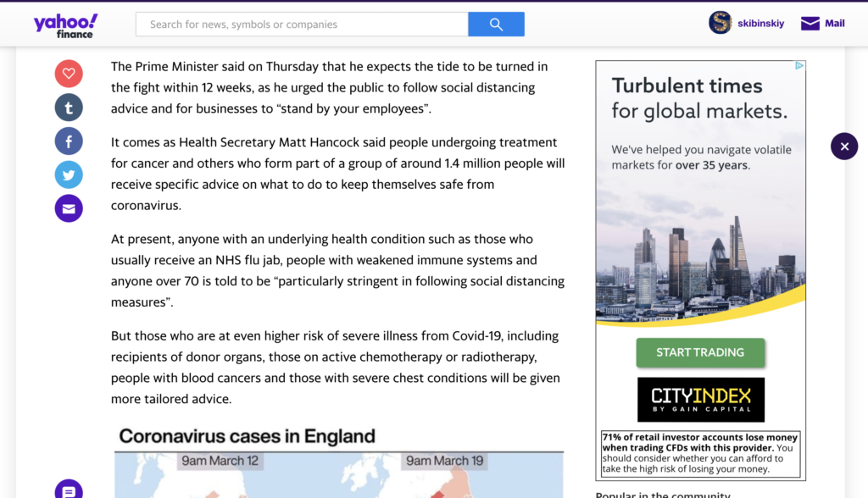
Task: Close the overlay with the dark X button
Action: click(844, 146)
